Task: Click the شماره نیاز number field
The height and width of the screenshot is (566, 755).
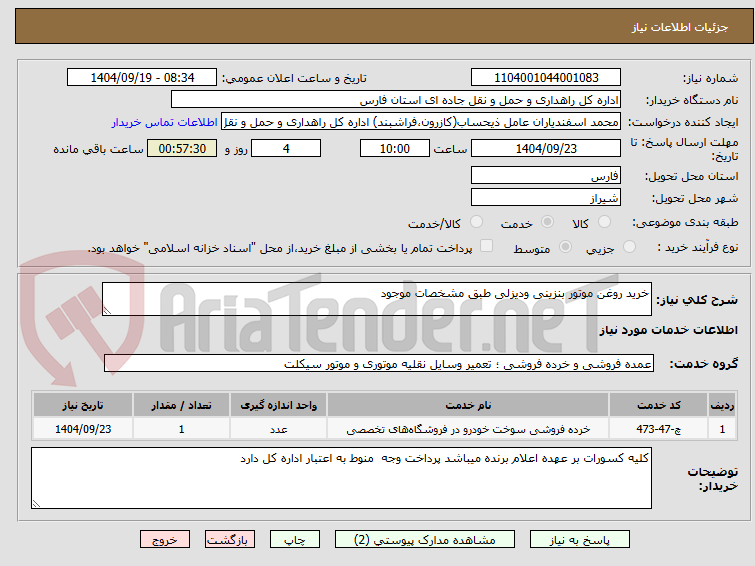Action: point(546,77)
